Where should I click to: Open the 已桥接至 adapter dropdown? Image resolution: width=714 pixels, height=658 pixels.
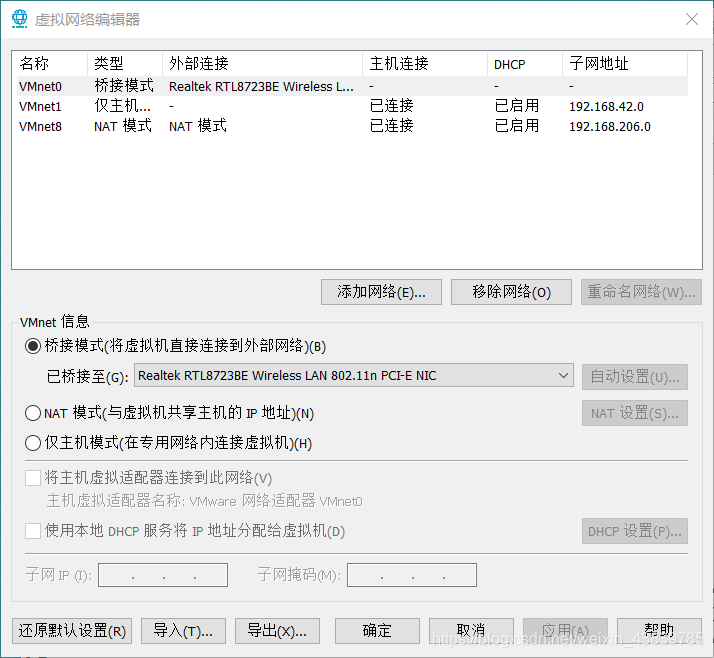click(353, 375)
